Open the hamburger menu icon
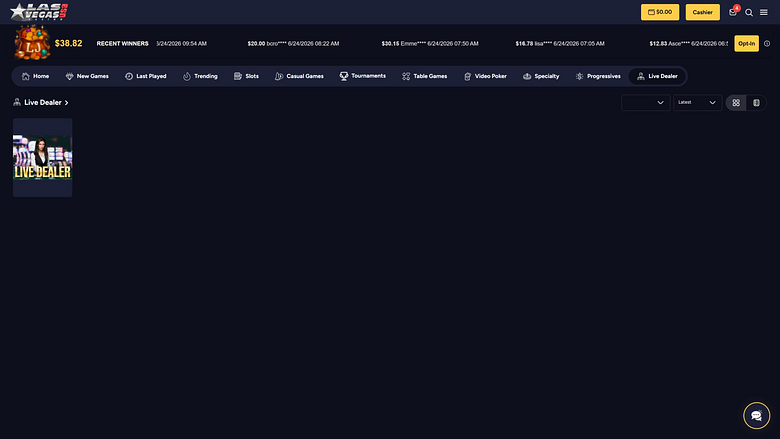 click(764, 12)
